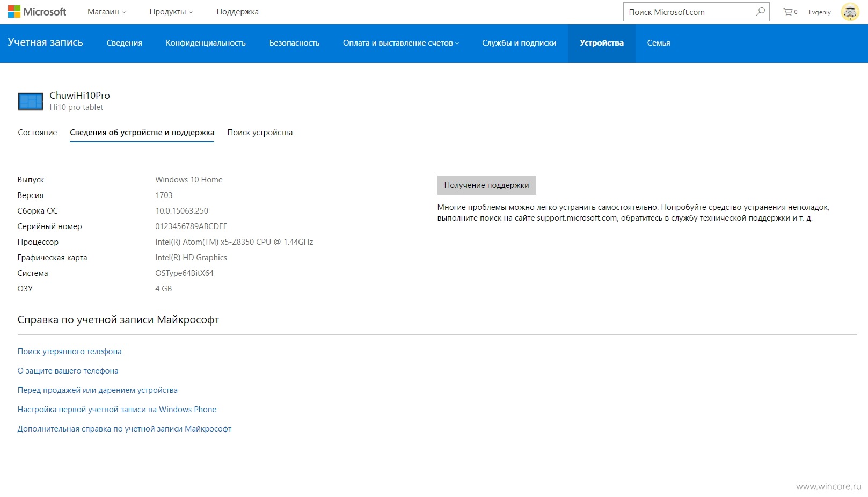The width and height of the screenshot is (868, 497).
Task: Select the Устройства section
Action: pos(602,43)
